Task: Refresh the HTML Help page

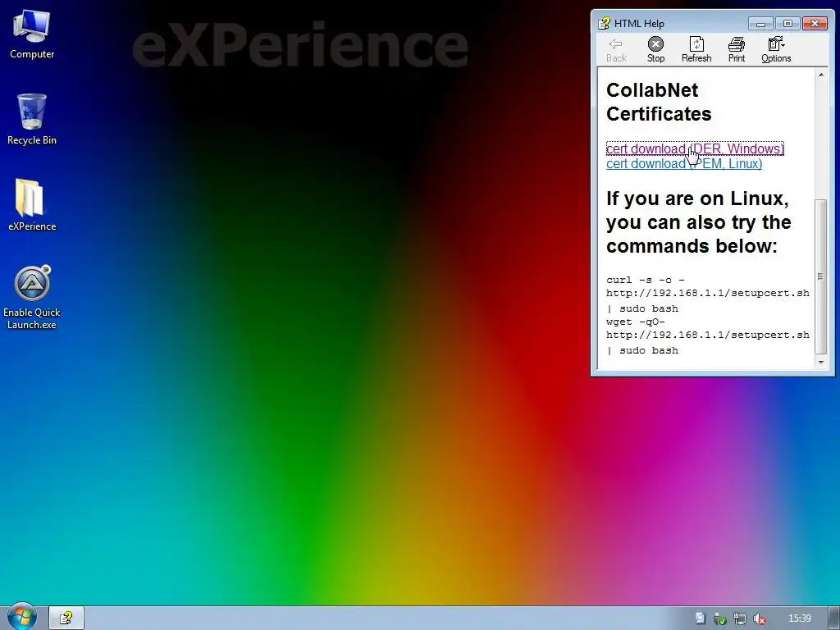Action: point(696,50)
